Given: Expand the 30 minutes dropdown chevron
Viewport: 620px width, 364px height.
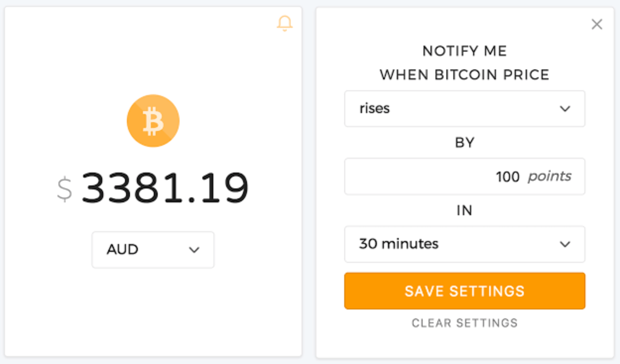Looking at the screenshot, I should 564,244.
